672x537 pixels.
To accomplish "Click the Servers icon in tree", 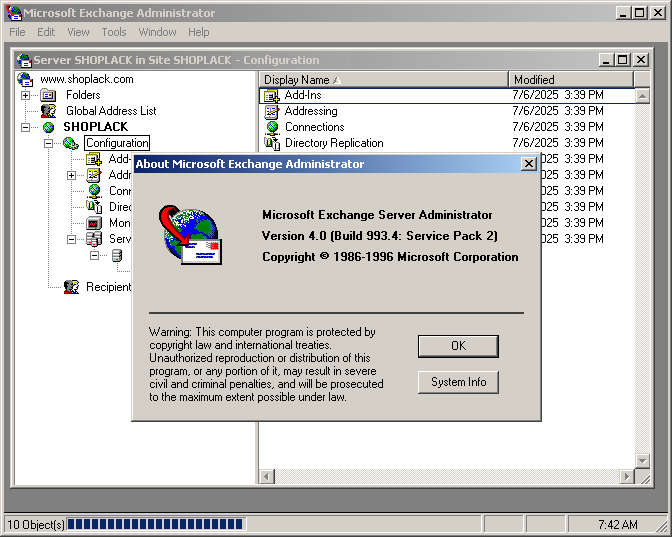I will (x=94, y=239).
